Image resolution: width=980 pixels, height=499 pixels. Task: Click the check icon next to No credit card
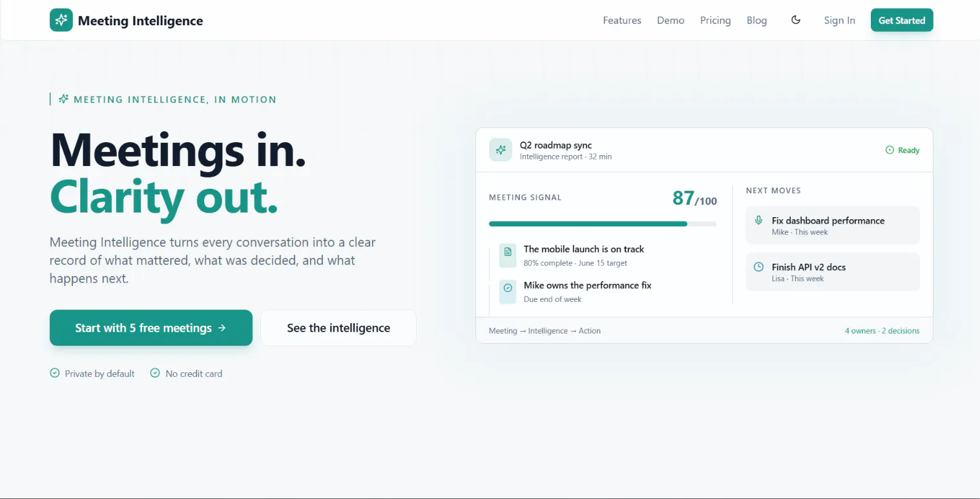tap(155, 373)
